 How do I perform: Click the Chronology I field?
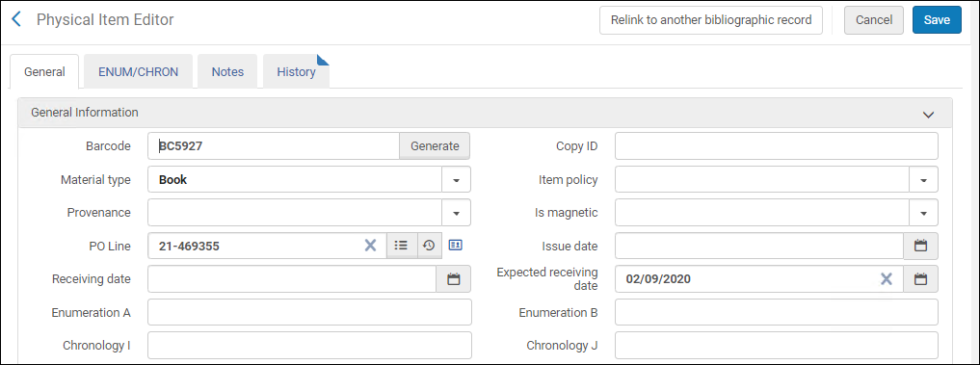309,345
